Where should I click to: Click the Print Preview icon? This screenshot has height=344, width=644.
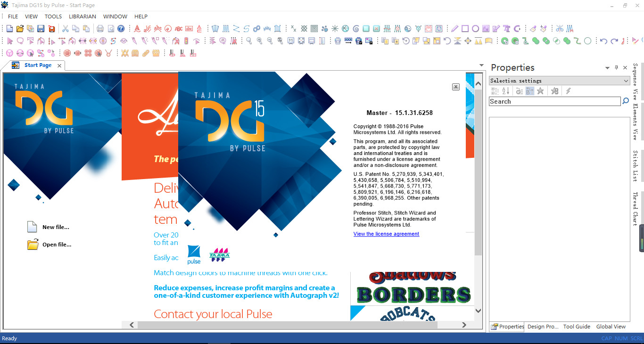coord(110,29)
